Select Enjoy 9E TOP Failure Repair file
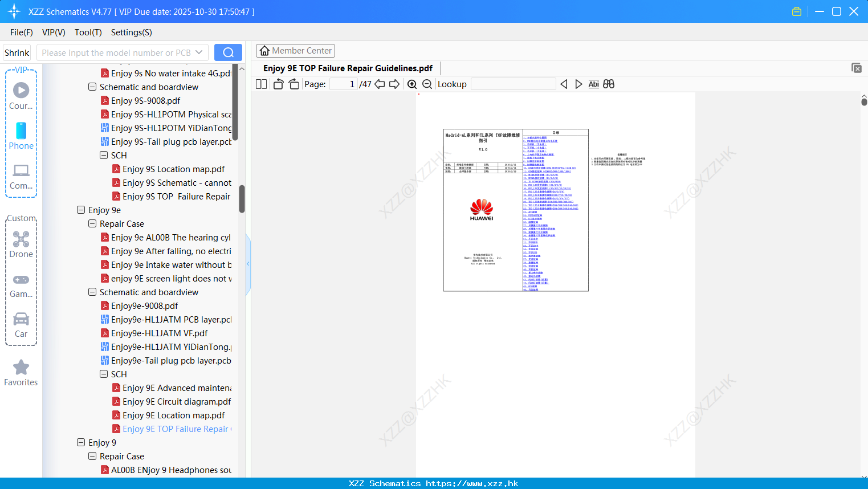868x489 pixels. coord(172,429)
